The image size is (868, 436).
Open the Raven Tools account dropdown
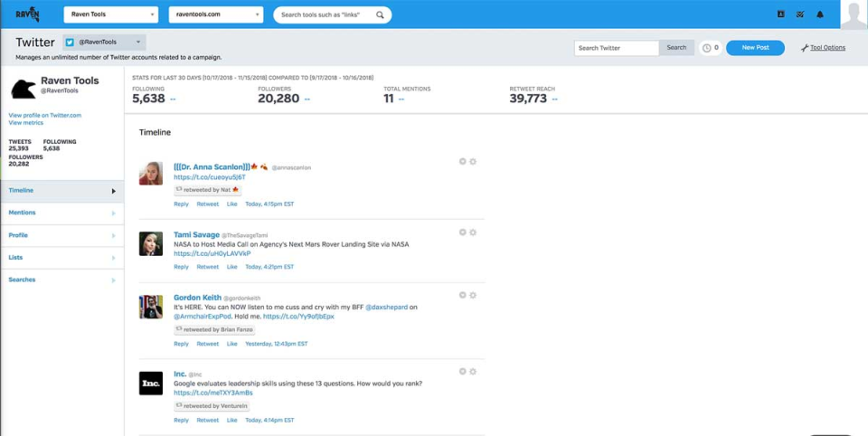pos(110,15)
